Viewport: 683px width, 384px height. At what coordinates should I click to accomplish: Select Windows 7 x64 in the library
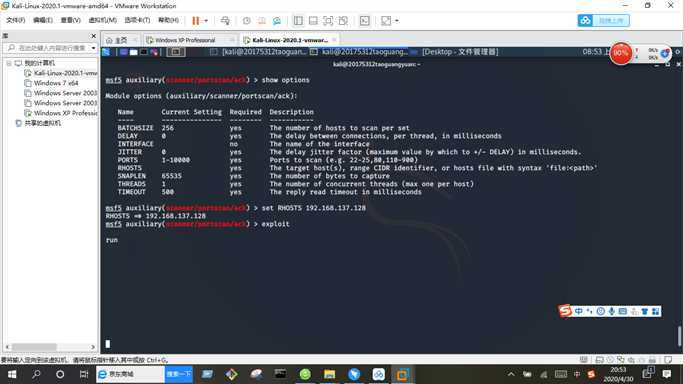[x=51, y=83]
